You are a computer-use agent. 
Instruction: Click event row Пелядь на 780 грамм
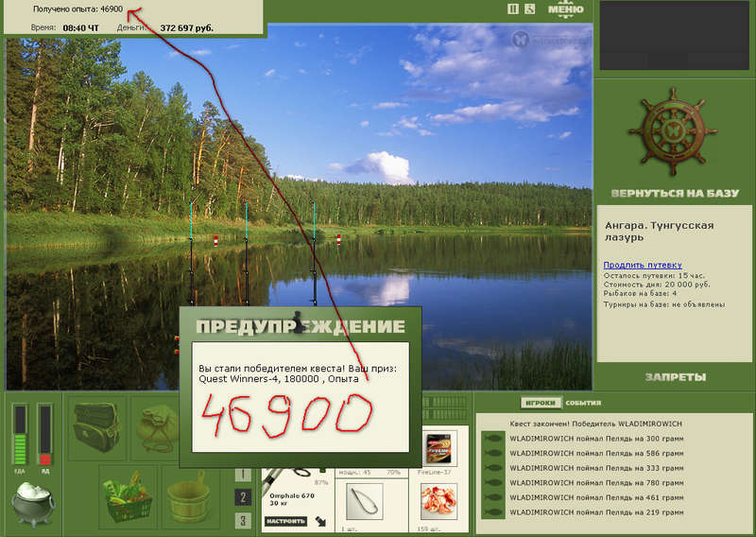tap(596, 483)
